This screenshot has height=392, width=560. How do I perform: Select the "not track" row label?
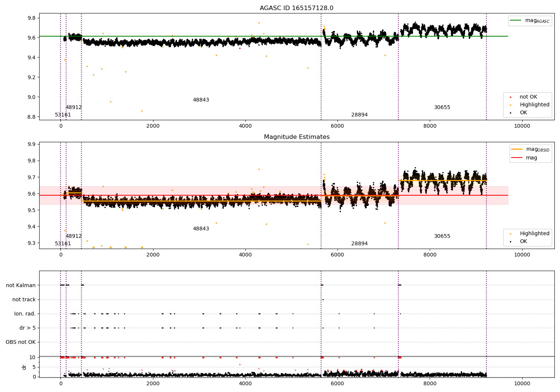point(24,299)
